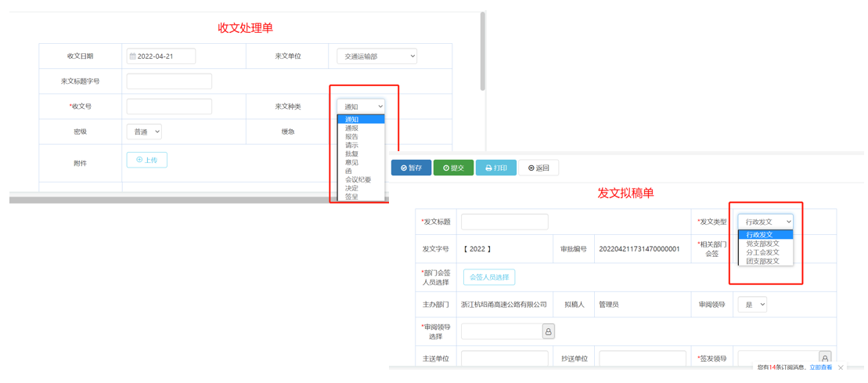Click the person icon beside 审阅领导选择
The image size is (868, 383).
pyautogui.click(x=549, y=331)
